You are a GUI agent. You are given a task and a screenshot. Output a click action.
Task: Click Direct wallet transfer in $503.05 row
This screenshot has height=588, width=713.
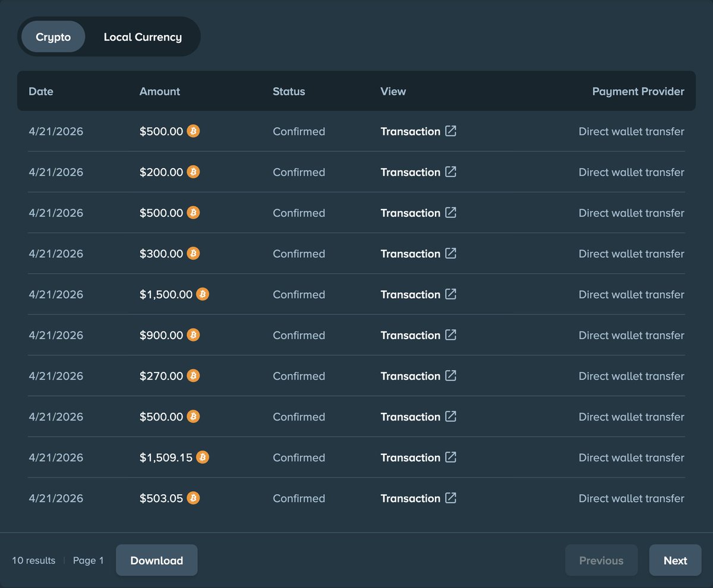point(632,498)
